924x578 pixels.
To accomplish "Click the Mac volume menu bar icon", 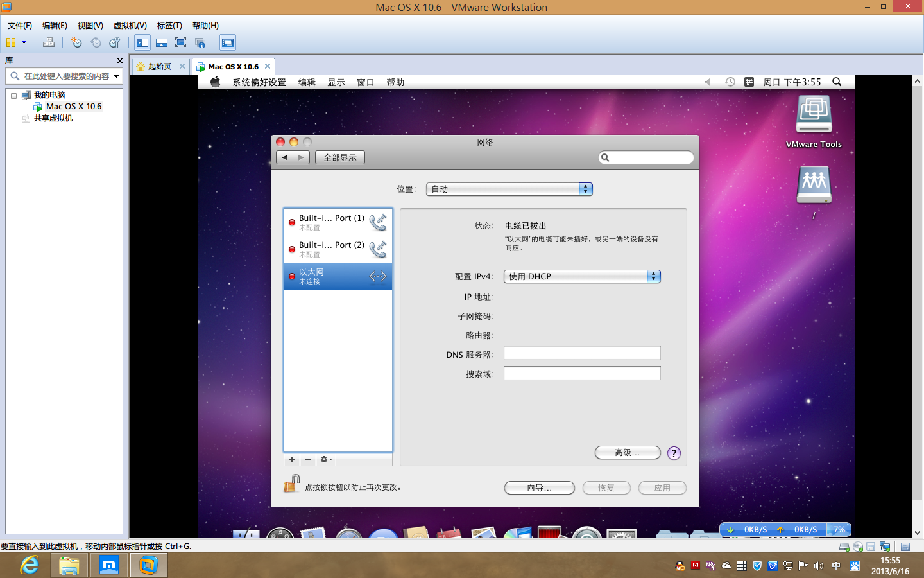I will pos(708,82).
